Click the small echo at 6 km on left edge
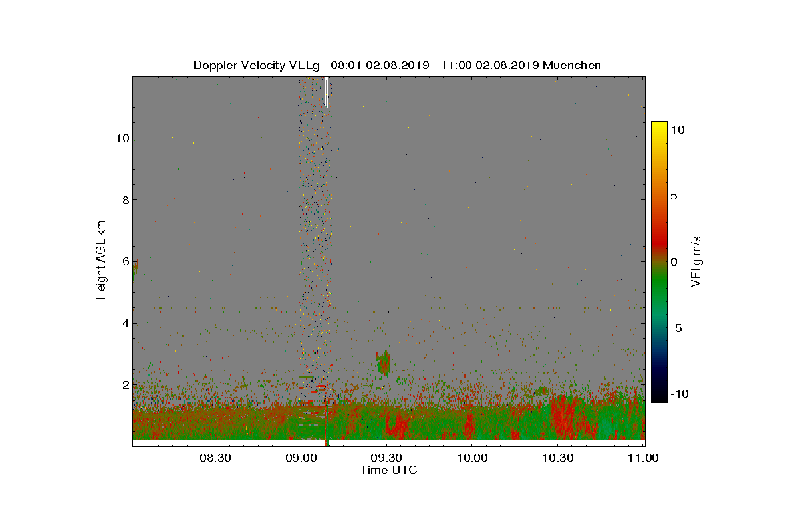Image resolution: width=798 pixels, height=532 pixels. (x=135, y=268)
